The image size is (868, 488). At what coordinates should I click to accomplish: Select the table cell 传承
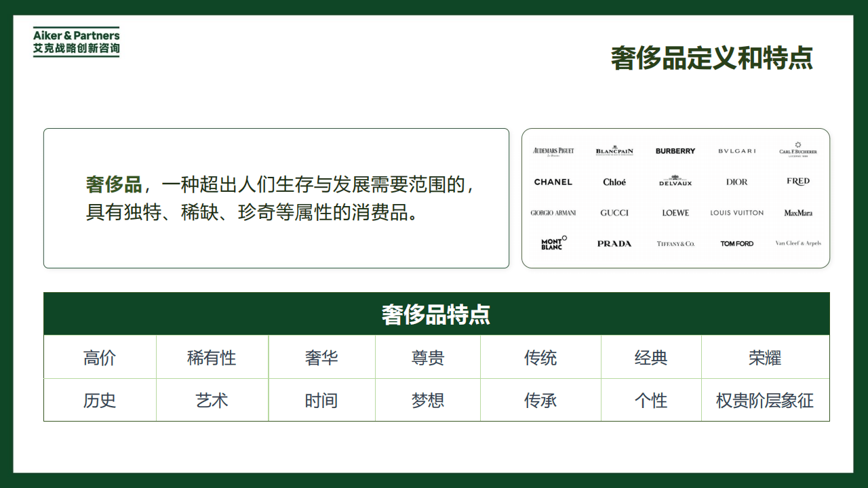point(540,401)
